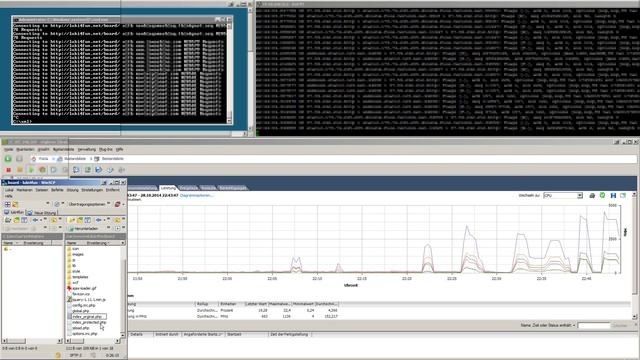
Task: Open the Bestandsliste menu in vSphere Client
Action: [x=64, y=149]
